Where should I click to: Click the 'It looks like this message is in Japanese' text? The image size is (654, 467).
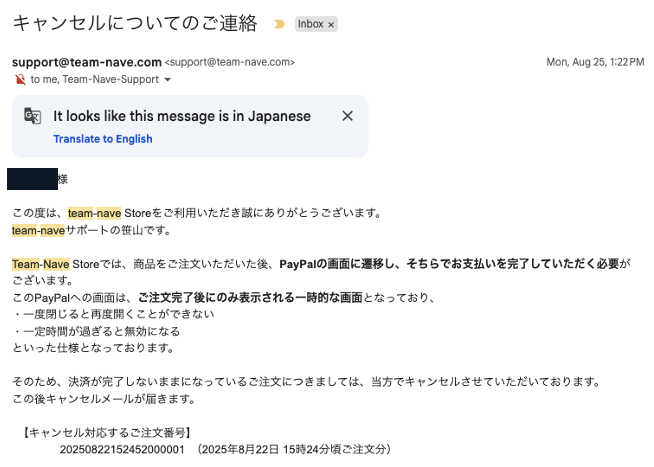click(x=182, y=116)
